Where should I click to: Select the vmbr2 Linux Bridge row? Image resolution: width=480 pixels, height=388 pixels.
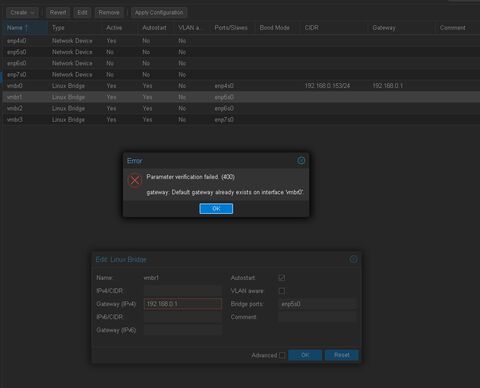240,109
